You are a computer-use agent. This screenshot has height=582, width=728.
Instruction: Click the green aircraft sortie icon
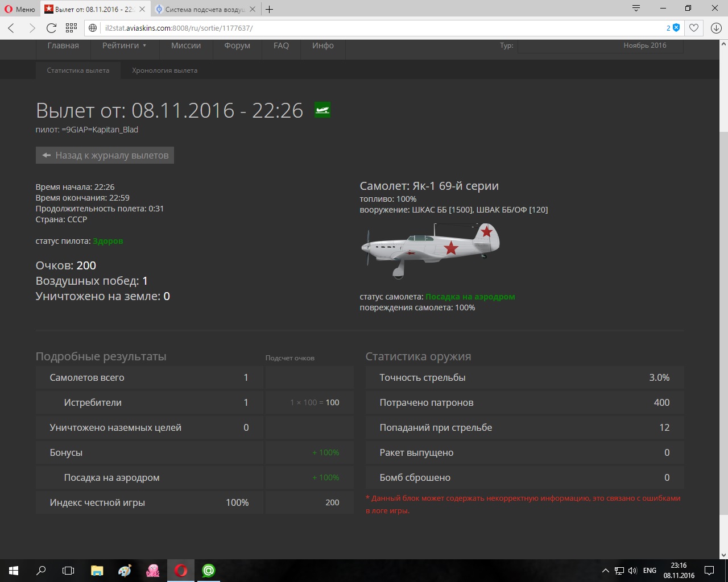(322, 109)
